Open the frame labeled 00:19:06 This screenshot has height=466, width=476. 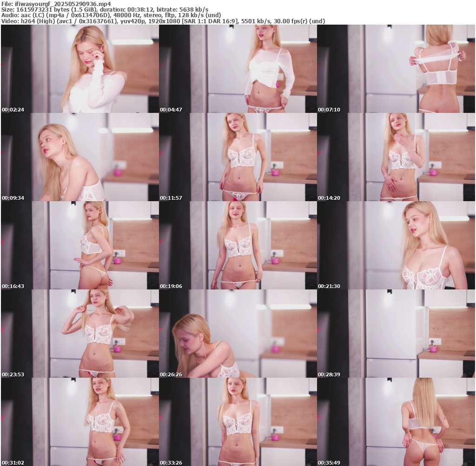click(238, 245)
